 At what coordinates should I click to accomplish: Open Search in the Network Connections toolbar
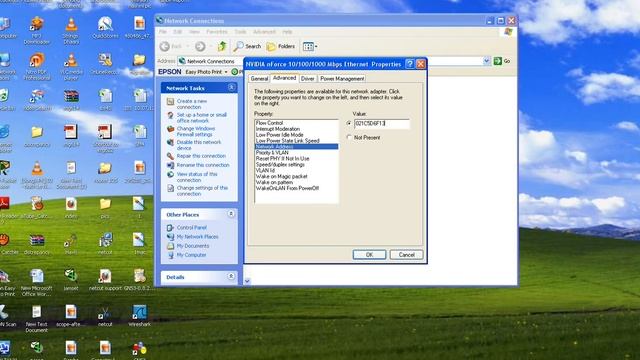click(x=247, y=46)
